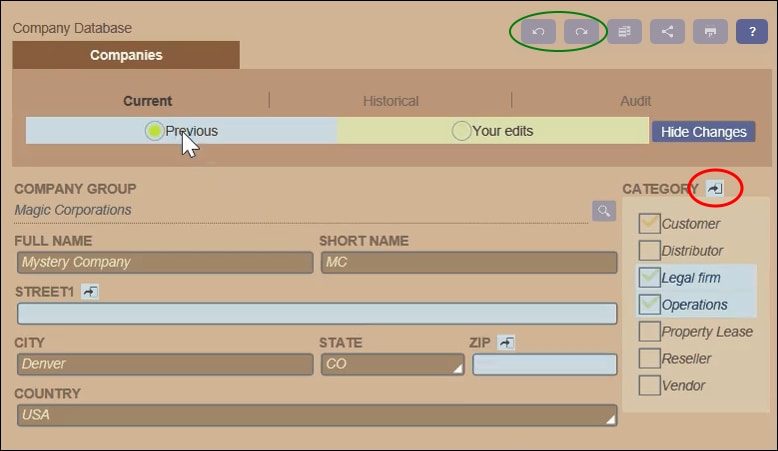The width and height of the screenshot is (778, 451).
Task: Enable the Vendor category checkbox
Action: coord(649,385)
